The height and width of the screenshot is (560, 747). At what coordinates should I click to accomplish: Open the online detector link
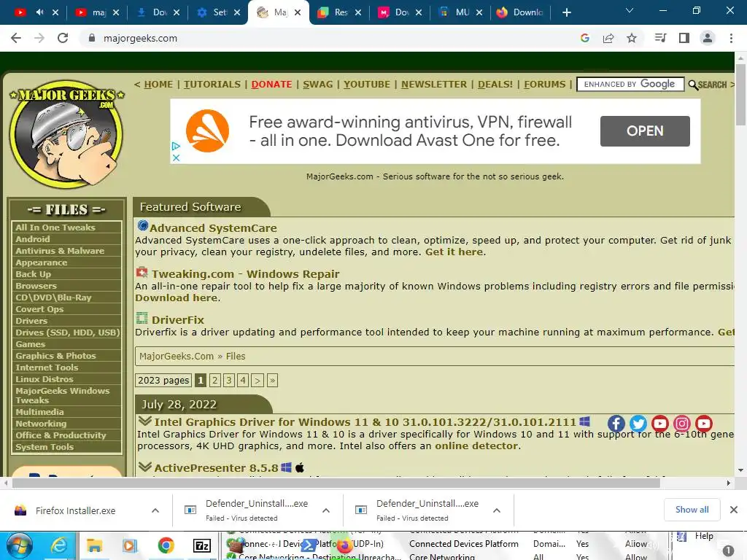pyautogui.click(x=476, y=446)
